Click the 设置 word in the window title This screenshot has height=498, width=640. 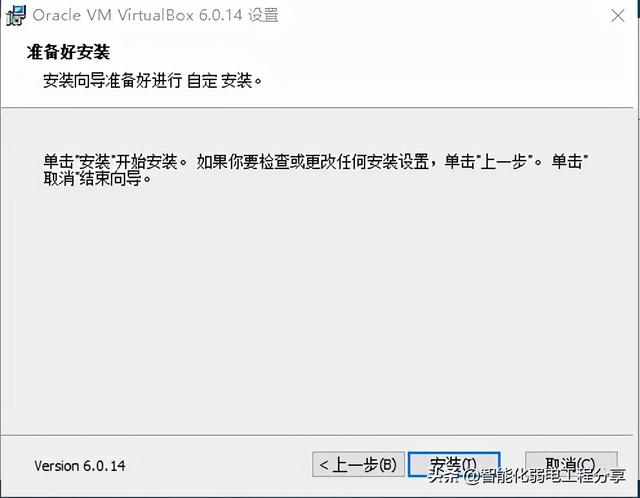tap(263, 16)
